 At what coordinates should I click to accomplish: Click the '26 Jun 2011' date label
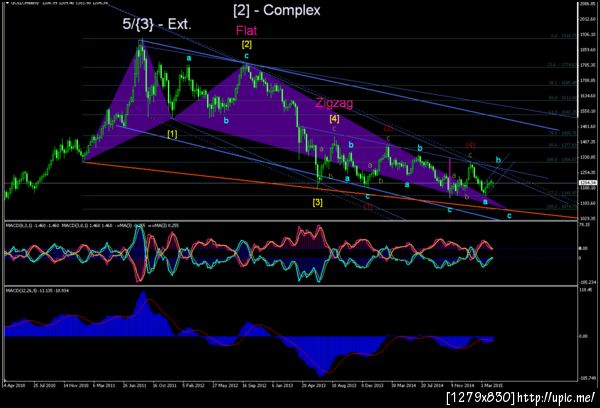pyautogui.click(x=134, y=385)
